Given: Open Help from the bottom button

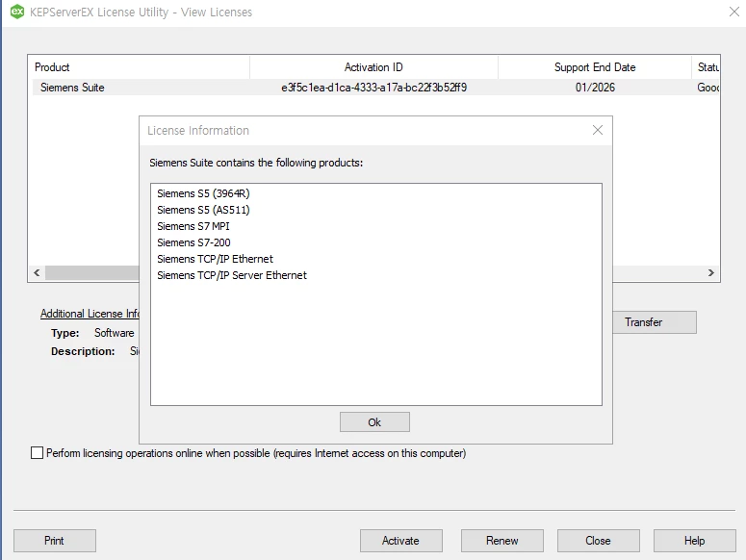Looking at the screenshot, I should coord(695,541).
